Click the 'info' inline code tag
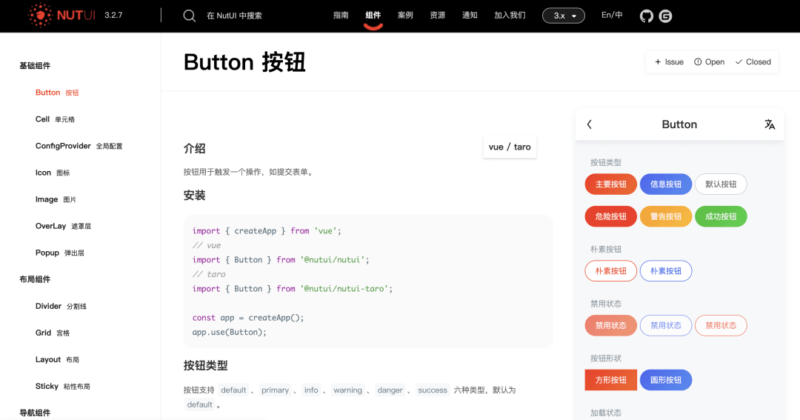Image resolution: width=800 pixels, height=420 pixels. click(x=311, y=390)
